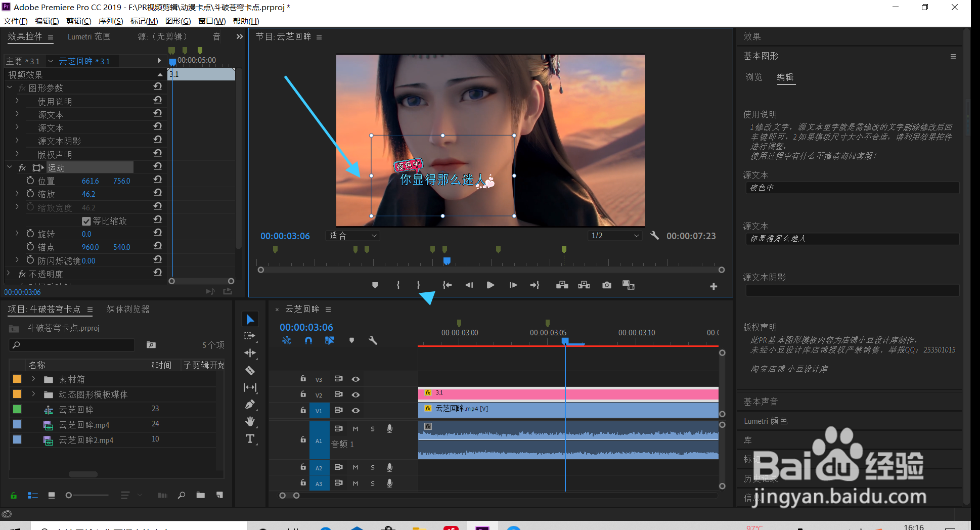
Task: Click the Lift button
Action: 562,285
